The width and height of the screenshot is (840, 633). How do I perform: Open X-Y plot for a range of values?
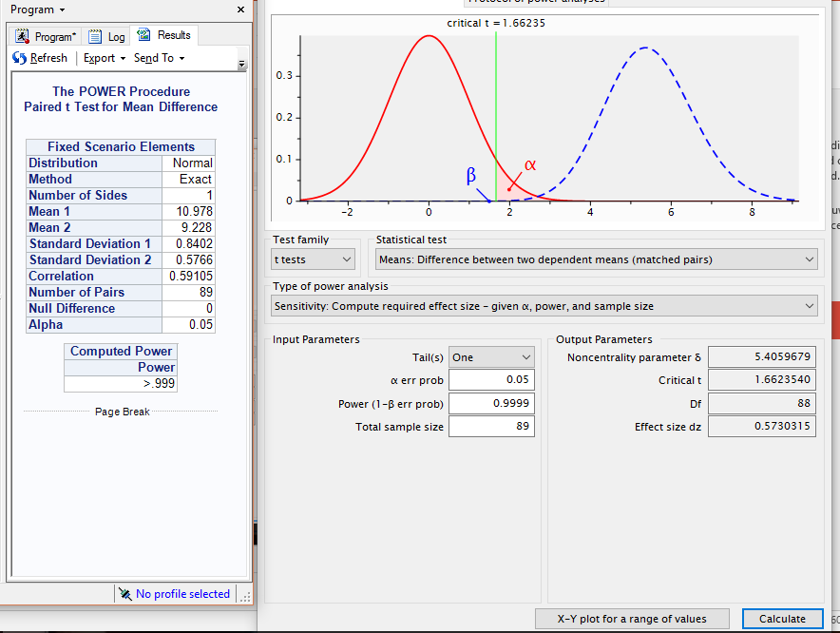pos(632,619)
